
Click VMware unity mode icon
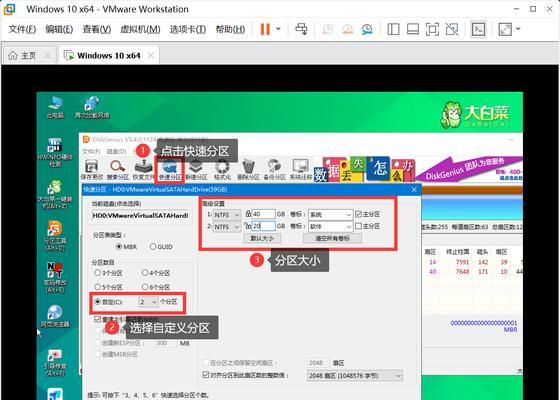coord(452,29)
